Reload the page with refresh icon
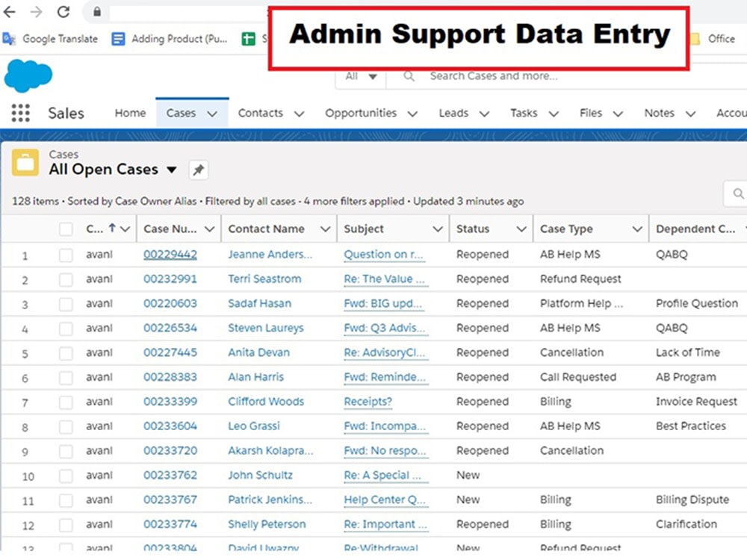 63,11
